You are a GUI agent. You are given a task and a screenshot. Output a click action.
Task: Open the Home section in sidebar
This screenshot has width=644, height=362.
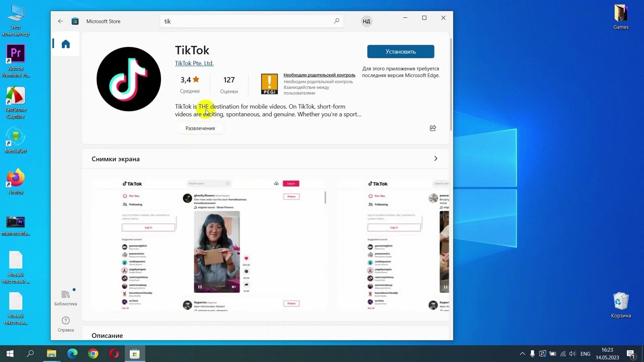tap(65, 44)
